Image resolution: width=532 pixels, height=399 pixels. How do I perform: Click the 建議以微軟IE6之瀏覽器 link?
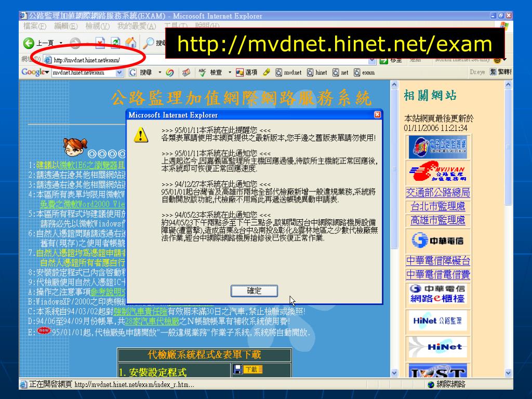81,165
